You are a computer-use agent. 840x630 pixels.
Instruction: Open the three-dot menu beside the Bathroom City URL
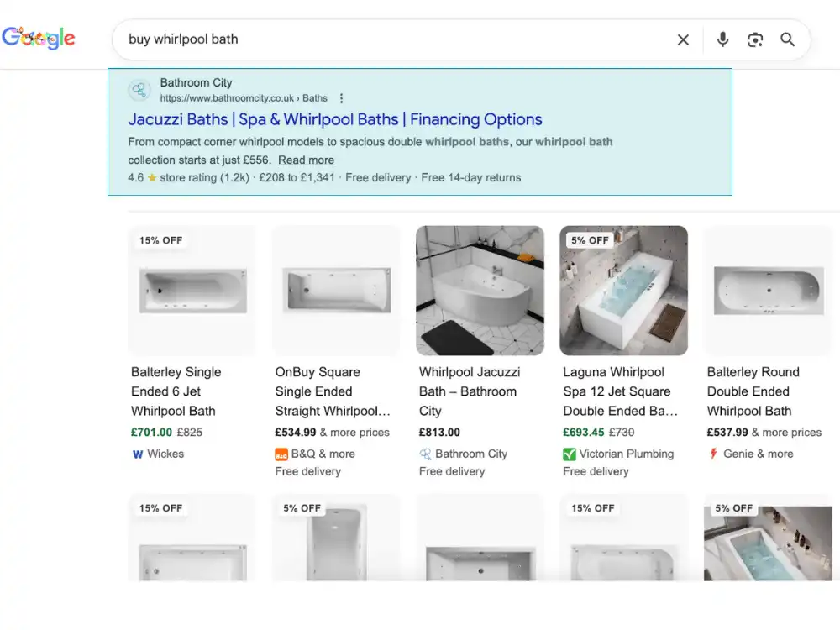pos(341,97)
